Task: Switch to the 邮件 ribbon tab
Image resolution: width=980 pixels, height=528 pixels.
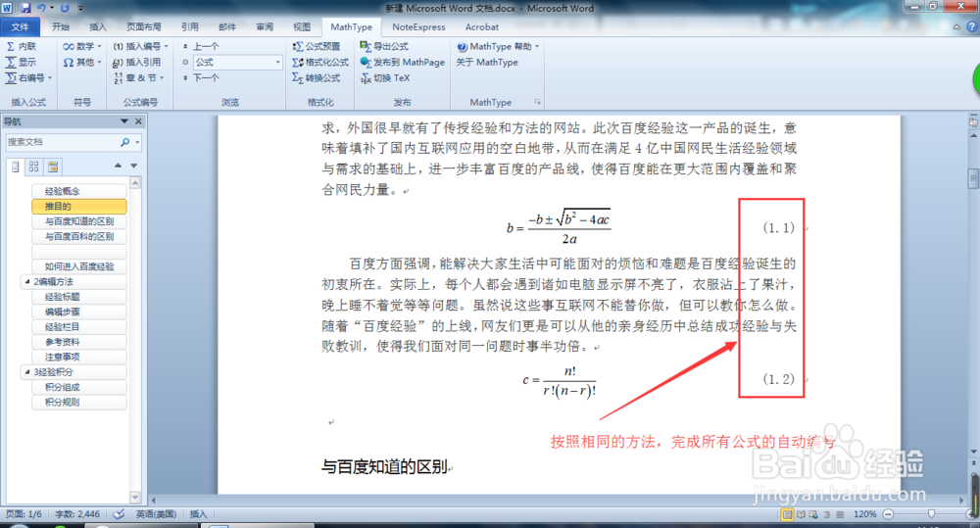Action: tap(227, 26)
